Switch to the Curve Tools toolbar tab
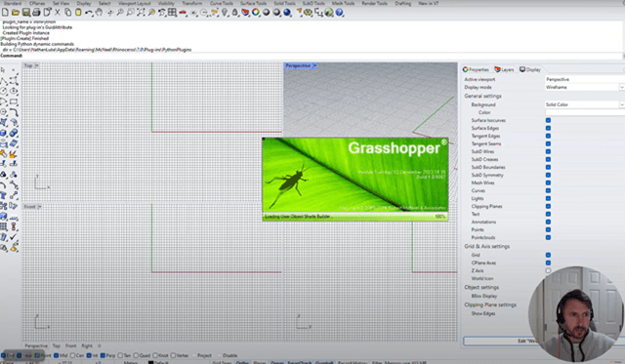Viewport: 625px width, 364px height. [x=222, y=3]
